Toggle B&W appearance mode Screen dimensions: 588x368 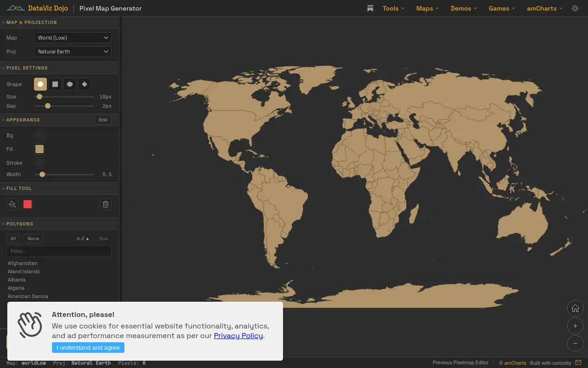pyautogui.click(x=103, y=120)
